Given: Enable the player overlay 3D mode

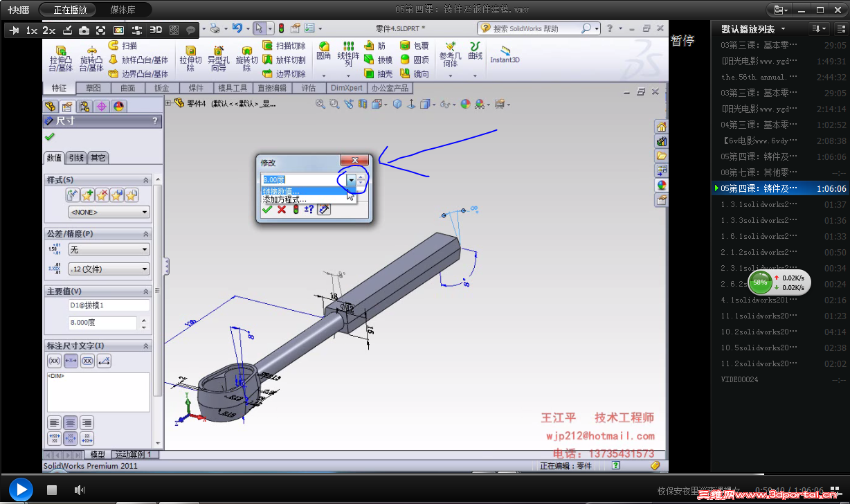Looking at the screenshot, I should click(x=156, y=30).
